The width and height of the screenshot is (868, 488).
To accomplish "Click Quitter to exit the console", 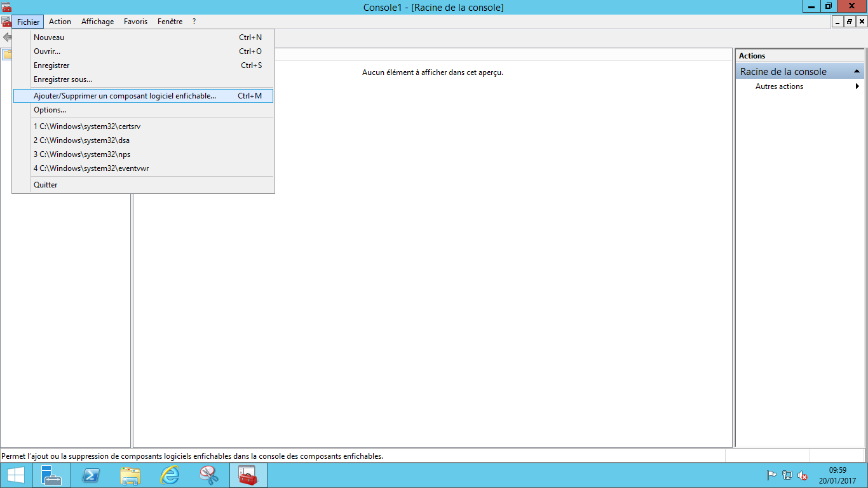I will click(x=46, y=185).
